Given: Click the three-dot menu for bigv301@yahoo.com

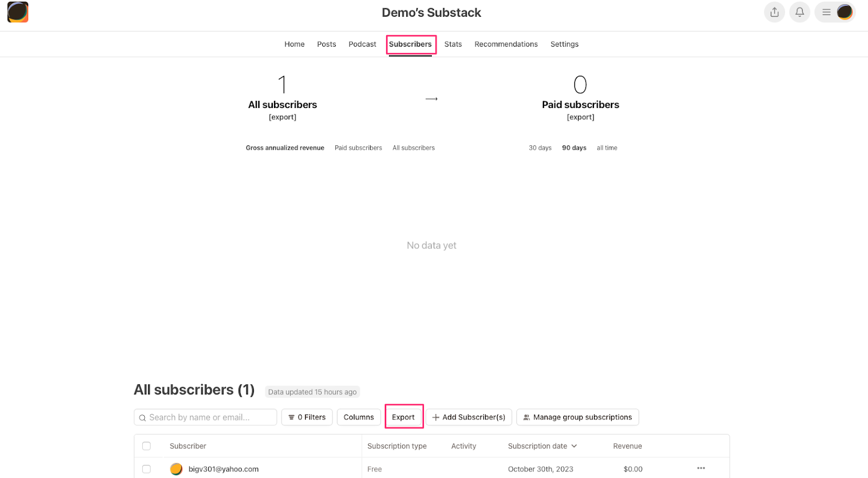Looking at the screenshot, I should coord(701,468).
